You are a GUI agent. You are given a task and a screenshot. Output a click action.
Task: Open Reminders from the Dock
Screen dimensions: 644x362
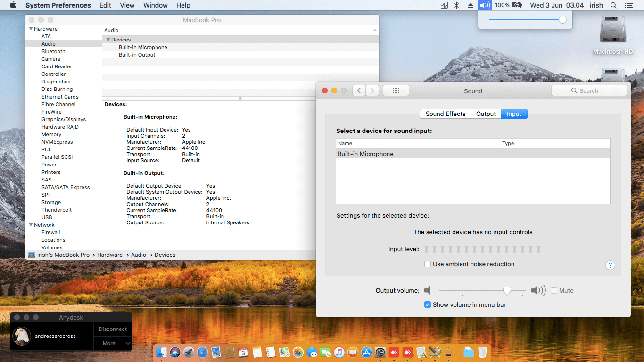click(x=271, y=352)
